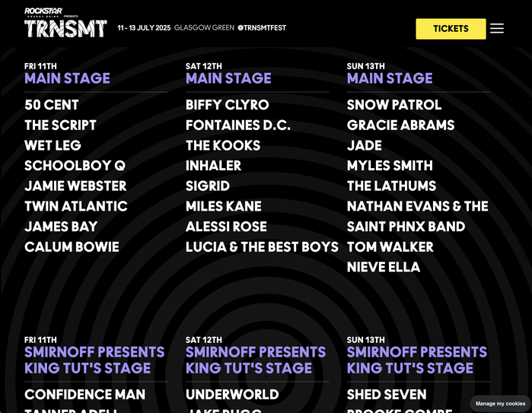532x413 pixels.
Task: Open Confidence Man on King Tut's Stage
Action: (84, 395)
